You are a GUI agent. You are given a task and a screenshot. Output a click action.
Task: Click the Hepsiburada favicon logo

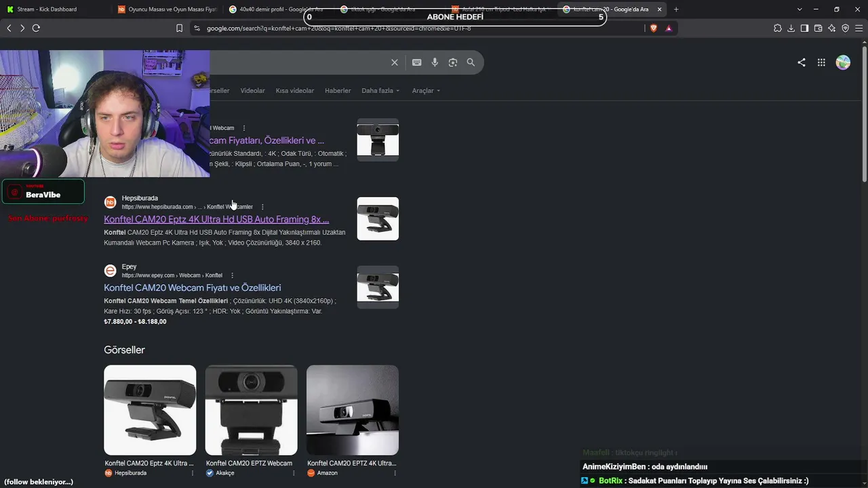coord(110,202)
